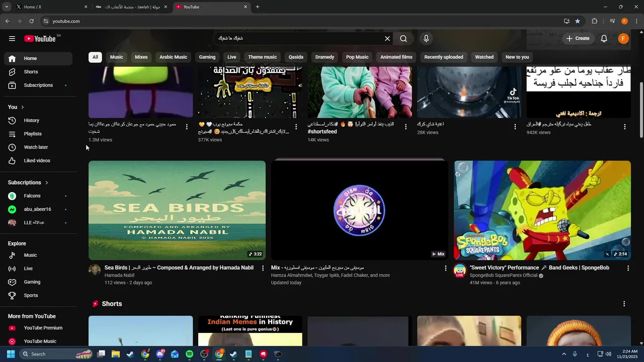Open Gaming under Explore

(38, 282)
